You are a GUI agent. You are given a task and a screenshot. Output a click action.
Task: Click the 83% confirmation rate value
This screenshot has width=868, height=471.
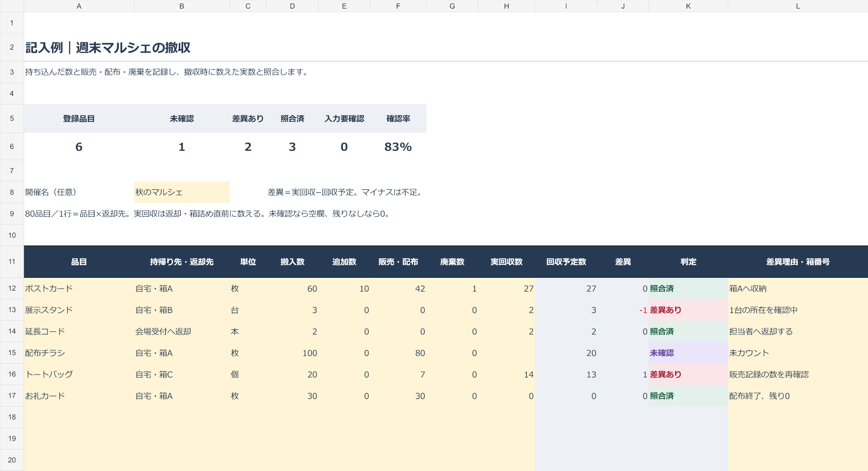398,147
